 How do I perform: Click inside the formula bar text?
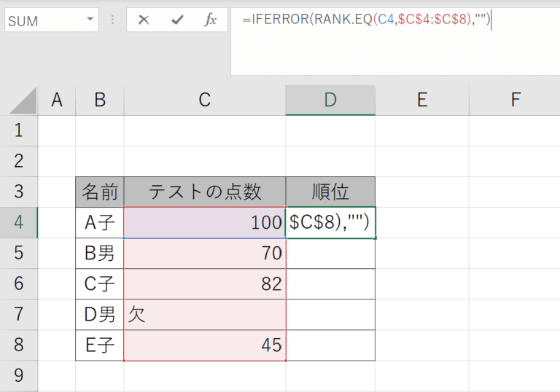(366, 19)
